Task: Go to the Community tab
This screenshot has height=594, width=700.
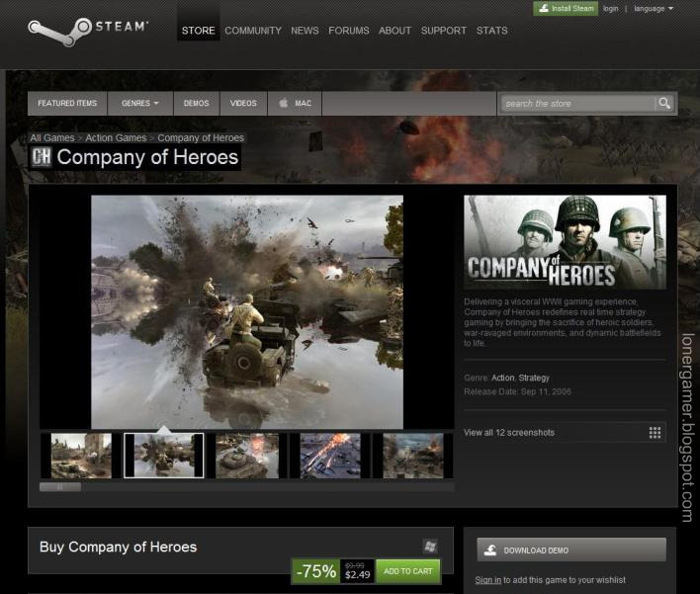Action: (x=253, y=31)
